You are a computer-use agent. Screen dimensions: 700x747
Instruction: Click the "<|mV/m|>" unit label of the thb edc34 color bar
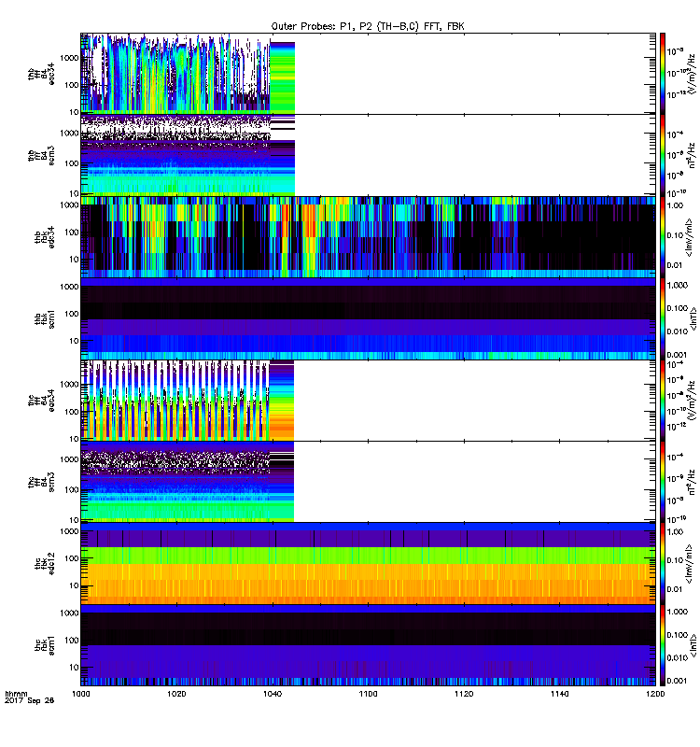689,237
